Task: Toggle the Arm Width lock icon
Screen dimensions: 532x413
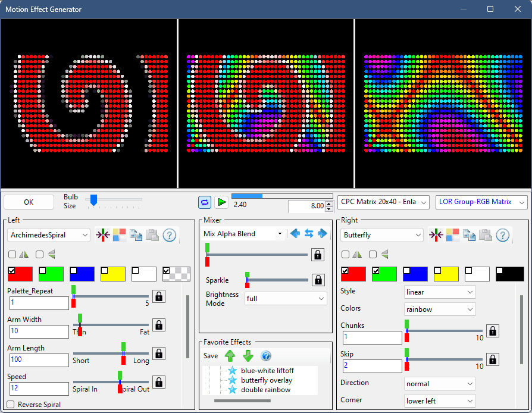Action: [158, 325]
